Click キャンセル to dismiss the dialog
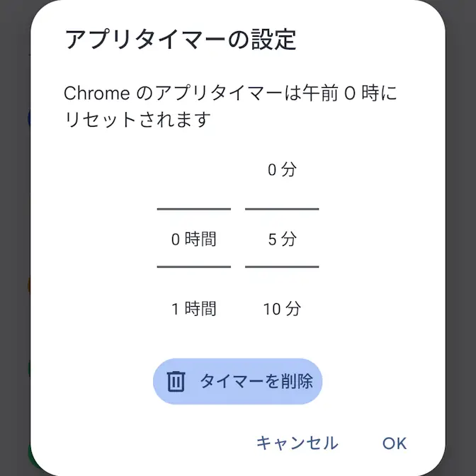 point(297,443)
